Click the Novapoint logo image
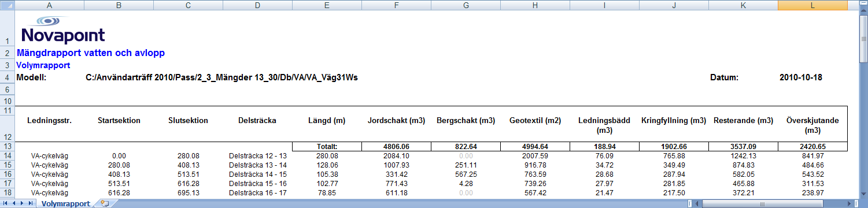The height and width of the screenshot is (208, 868). point(63,30)
